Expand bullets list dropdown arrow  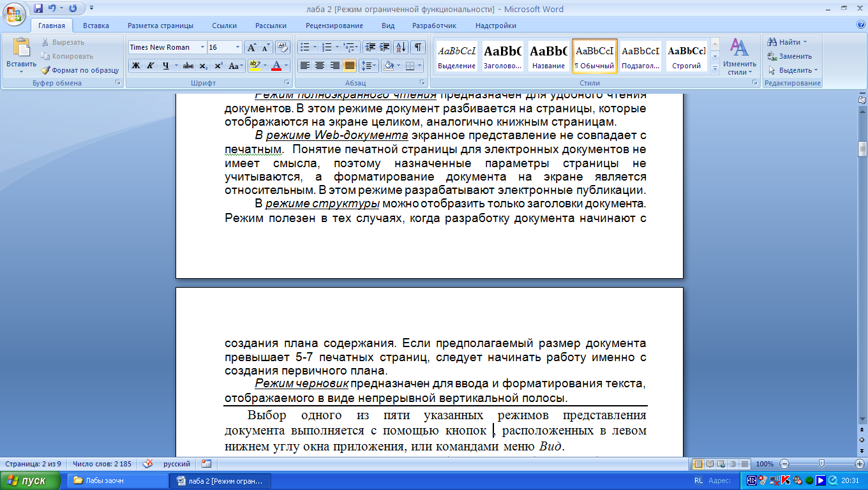pyautogui.click(x=314, y=47)
